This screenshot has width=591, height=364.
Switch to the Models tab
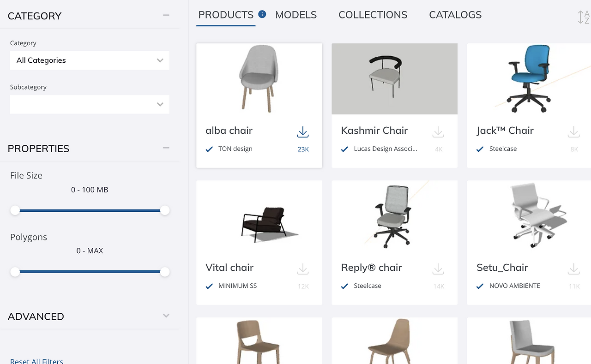pyautogui.click(x=296, y=15)
